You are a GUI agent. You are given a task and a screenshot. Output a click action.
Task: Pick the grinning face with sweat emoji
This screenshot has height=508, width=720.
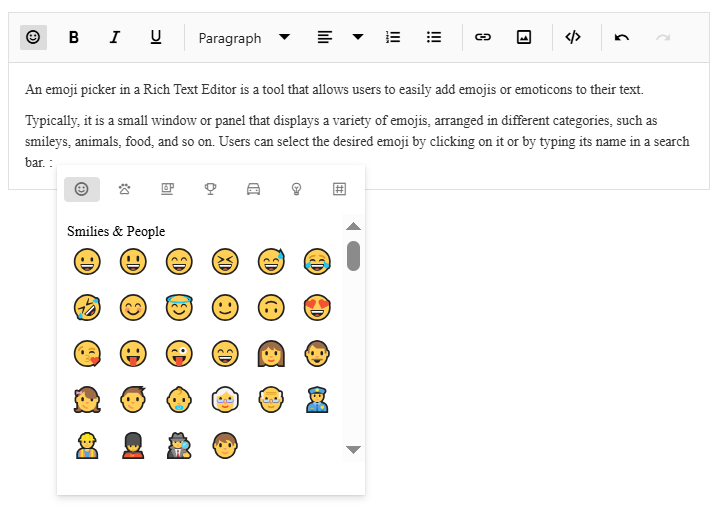click(271, 262)
